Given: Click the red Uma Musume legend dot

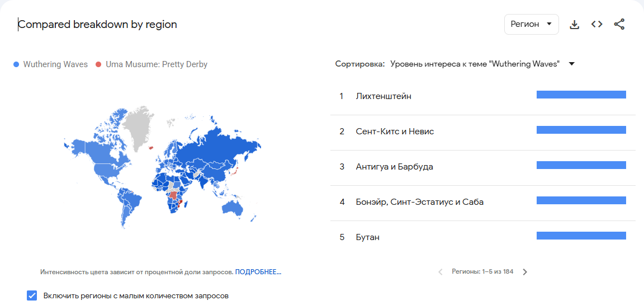Looking at the screenshot, I should coord(98,65).
